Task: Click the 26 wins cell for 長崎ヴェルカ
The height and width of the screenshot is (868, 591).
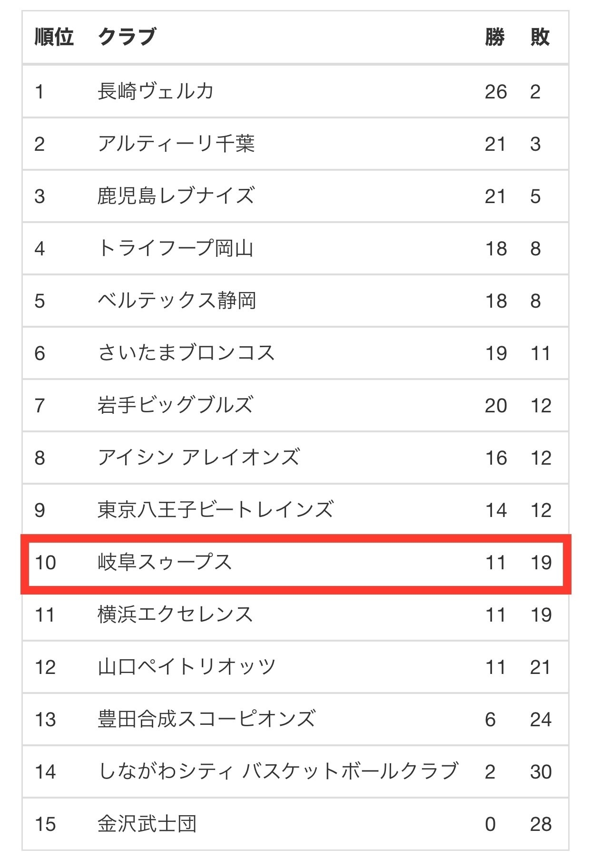Action: pyautogui.click(x=496, y=91)
